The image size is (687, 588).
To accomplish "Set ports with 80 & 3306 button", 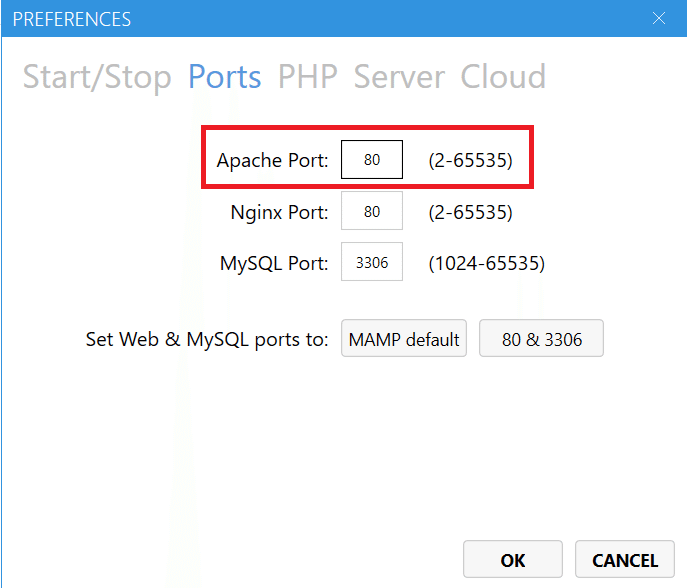I will [541, 339].
